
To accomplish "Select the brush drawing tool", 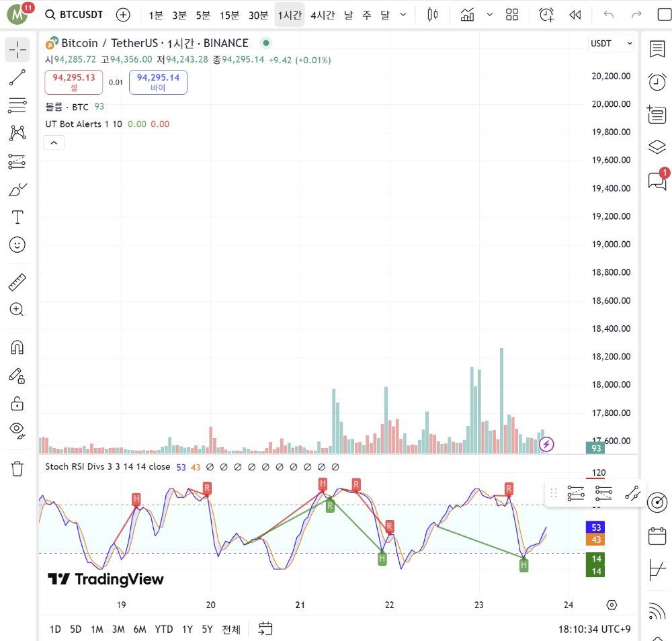I will coord(17,189).
